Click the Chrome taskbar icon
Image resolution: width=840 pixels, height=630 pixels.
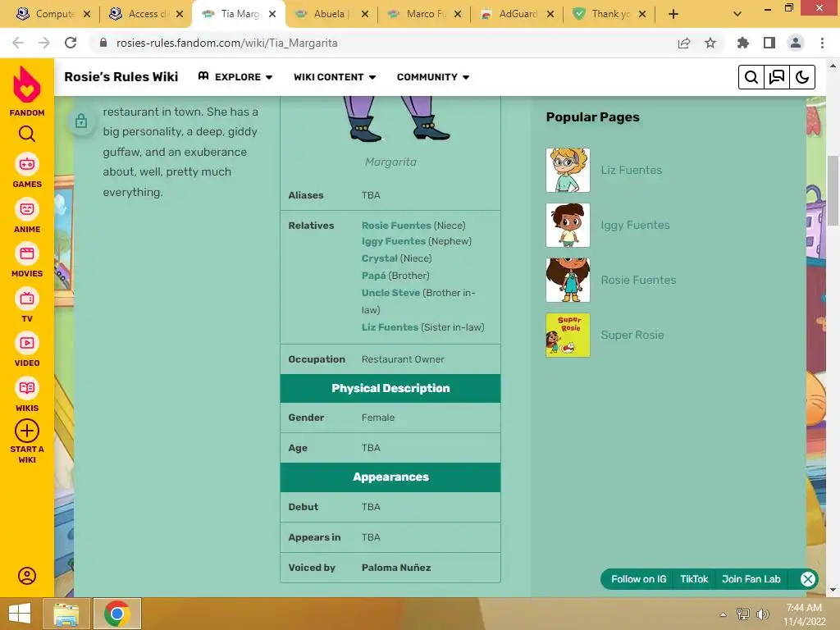point(117,614)
